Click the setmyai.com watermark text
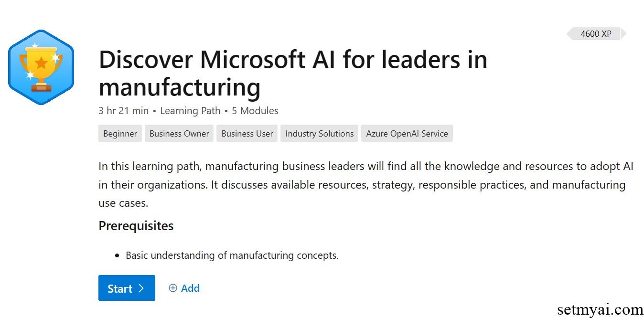Viewport: 644px width, 318px height. tap(600, 309)
